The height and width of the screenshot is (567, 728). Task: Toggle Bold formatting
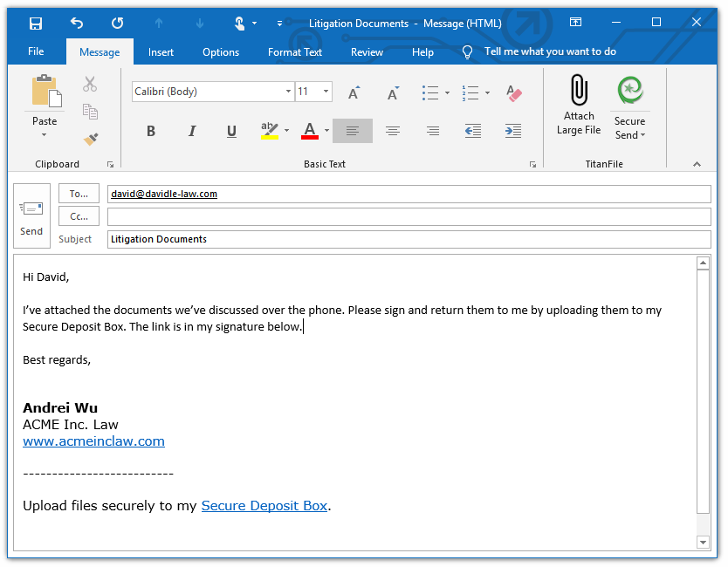pos(151,131)
